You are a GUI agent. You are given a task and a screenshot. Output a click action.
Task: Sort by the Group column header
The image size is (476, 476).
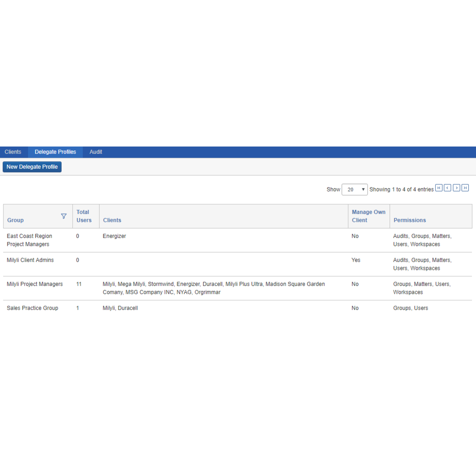(x=15, y=220)
